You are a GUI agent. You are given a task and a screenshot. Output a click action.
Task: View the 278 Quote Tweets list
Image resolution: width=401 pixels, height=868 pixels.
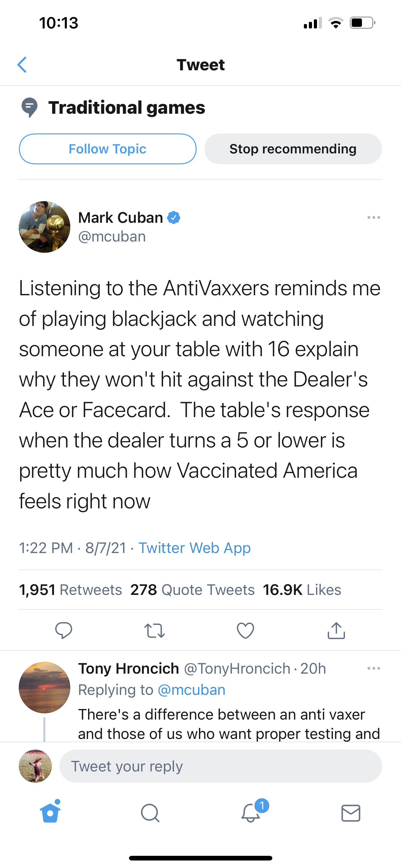[x=192, y=590]
